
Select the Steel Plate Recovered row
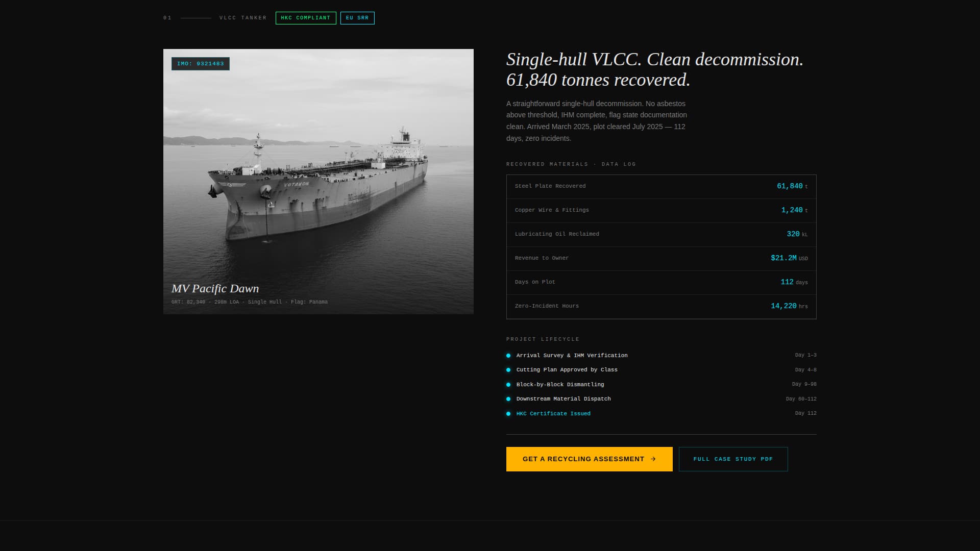(661, 187)
